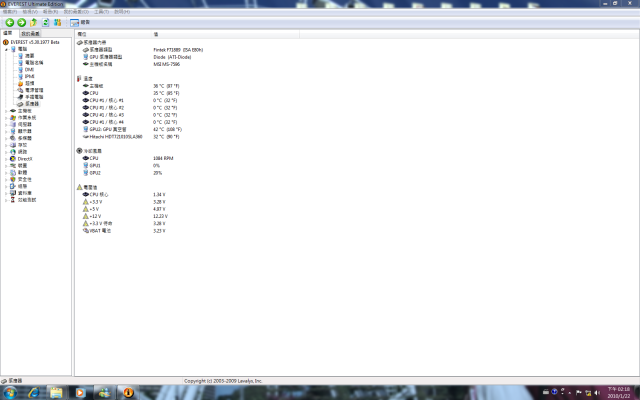Select the DMI tree item

pos(25,70)
